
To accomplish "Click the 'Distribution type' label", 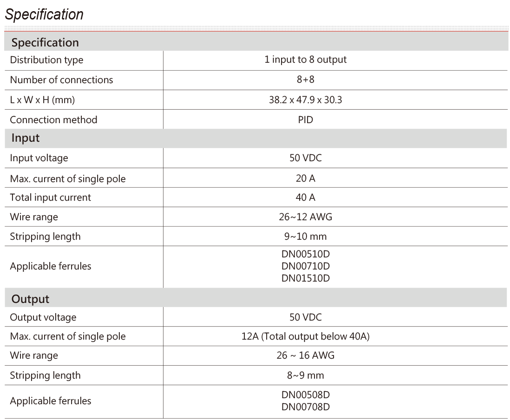I will click(46, 60).
